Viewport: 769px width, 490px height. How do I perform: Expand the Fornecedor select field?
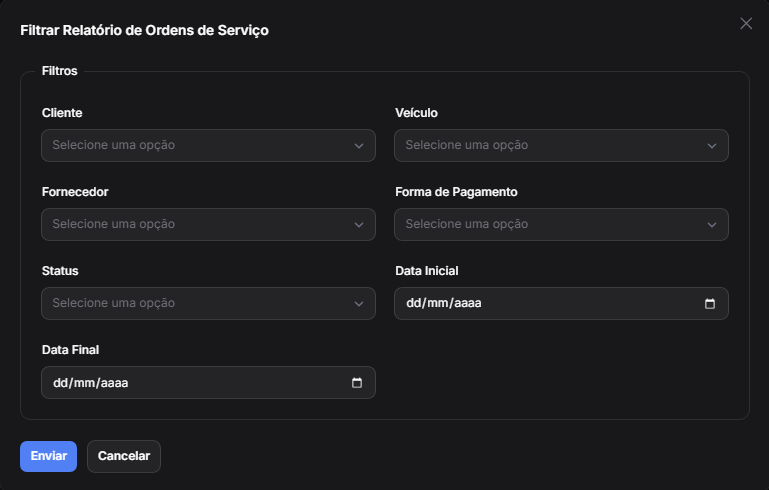pos(208,225)
